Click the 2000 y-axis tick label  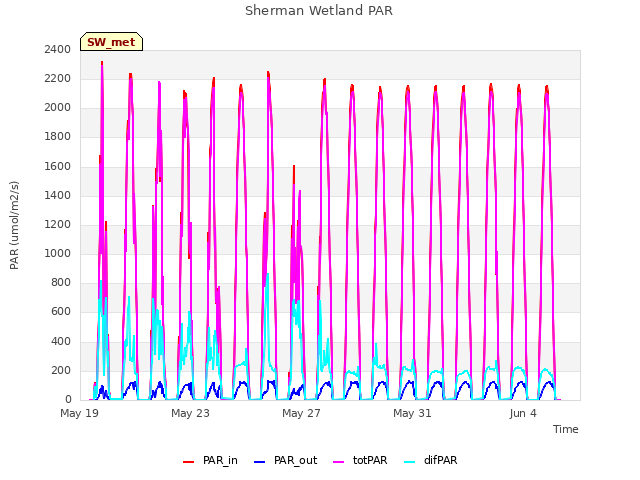[x=58, y=108]
